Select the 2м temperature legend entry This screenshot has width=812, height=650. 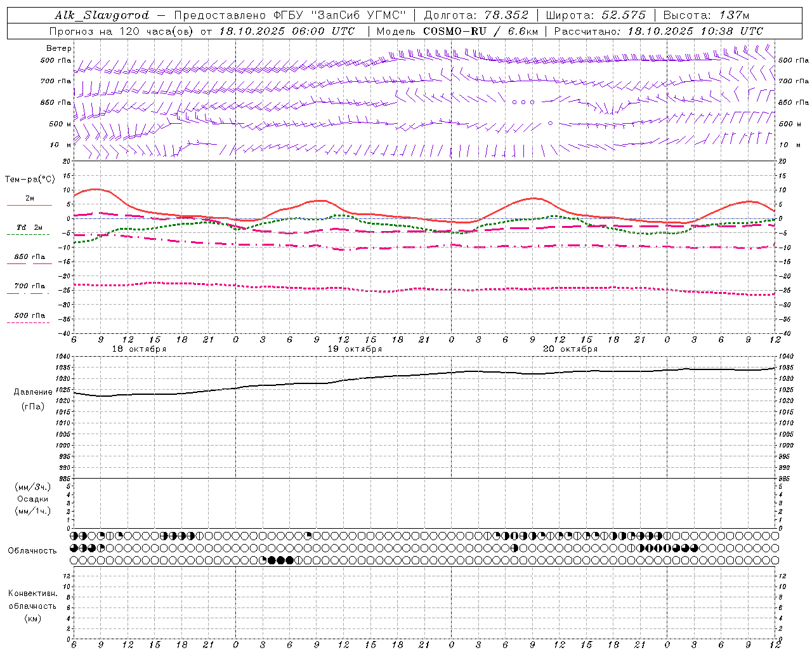tap(30, 199)
